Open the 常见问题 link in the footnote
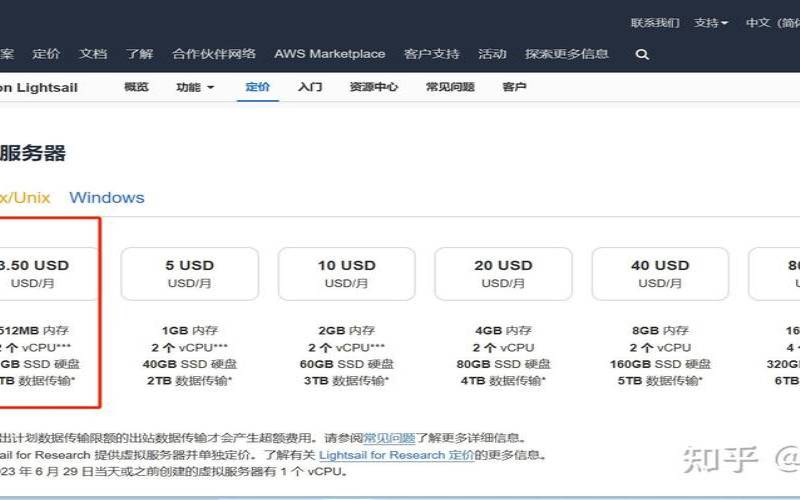Screen dimensions: 800x500 click(x=389, y=438)
